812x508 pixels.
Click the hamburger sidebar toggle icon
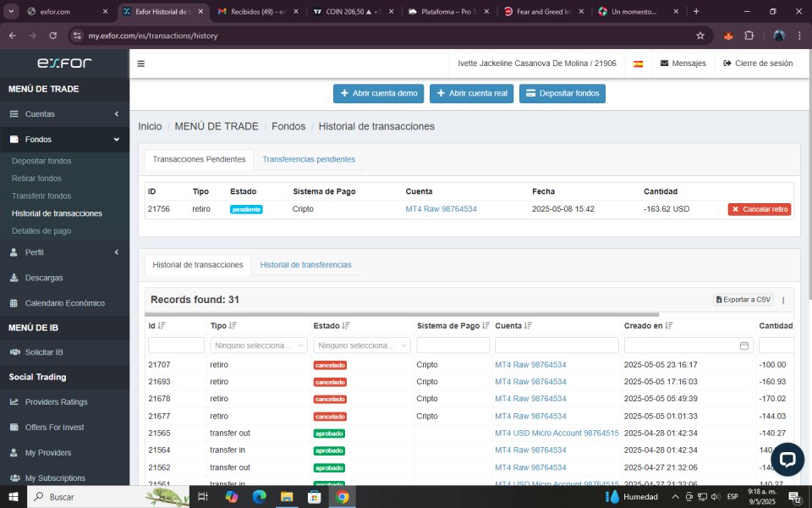tap(141, 63)
